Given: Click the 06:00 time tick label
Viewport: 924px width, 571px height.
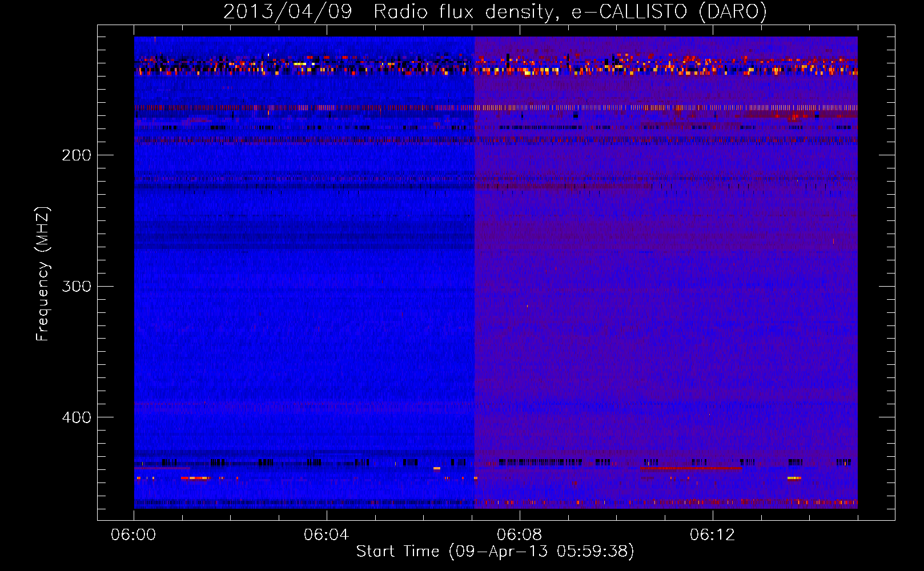Looking at the screenshot, I should tap(133, 534).
